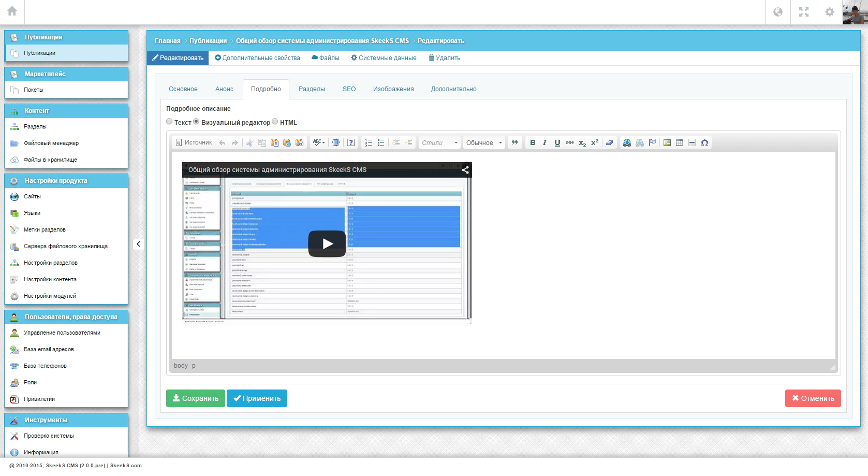Insert a special character omega

pyautogui.click(x=704, y=142)
